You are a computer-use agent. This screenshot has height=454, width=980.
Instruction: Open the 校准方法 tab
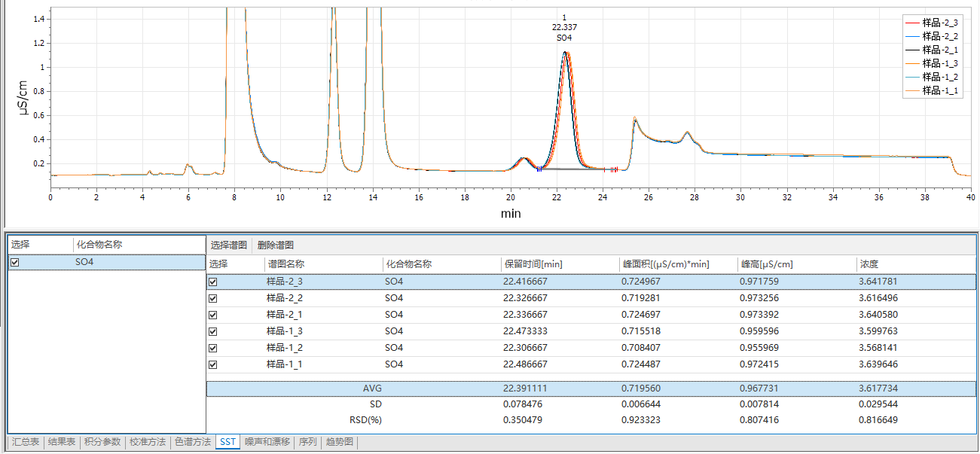click(147, 442)
